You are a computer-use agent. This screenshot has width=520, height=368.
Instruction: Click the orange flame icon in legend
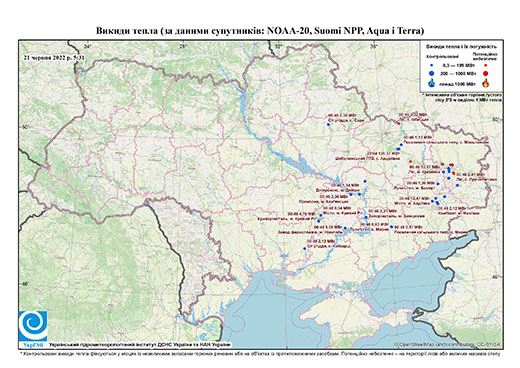click(x=486, y=83)
